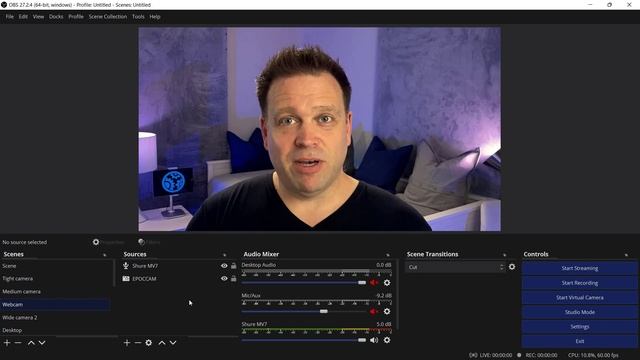Remove source with minus icon
The image size is (640, 360).
138,343
